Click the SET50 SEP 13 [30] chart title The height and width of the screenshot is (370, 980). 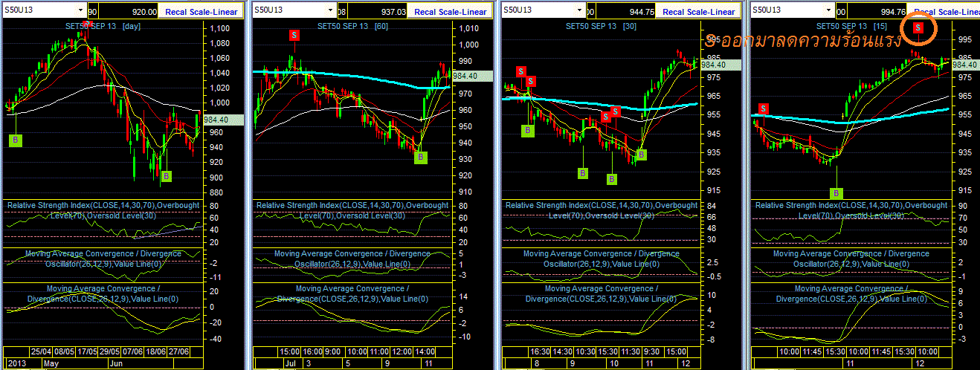tap(601, 26)
